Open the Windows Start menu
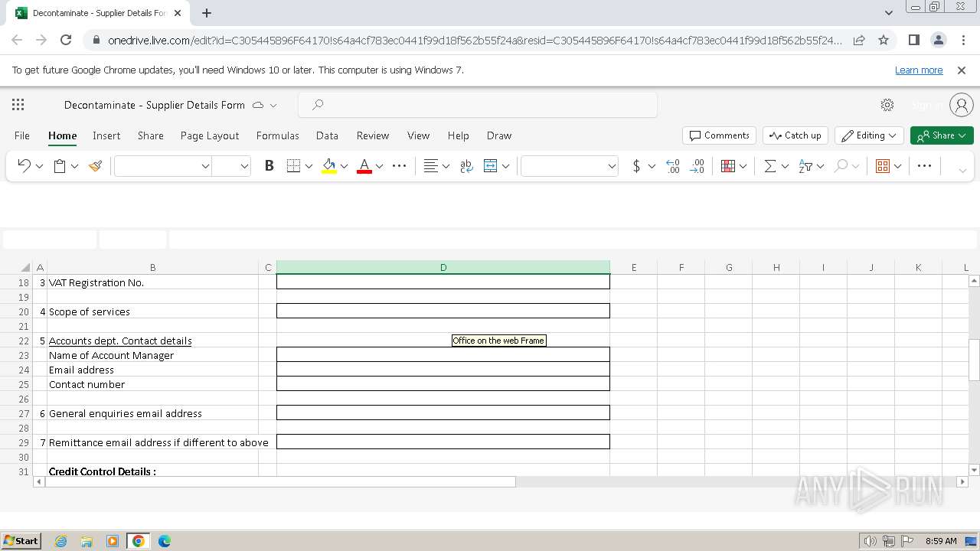 21,541
